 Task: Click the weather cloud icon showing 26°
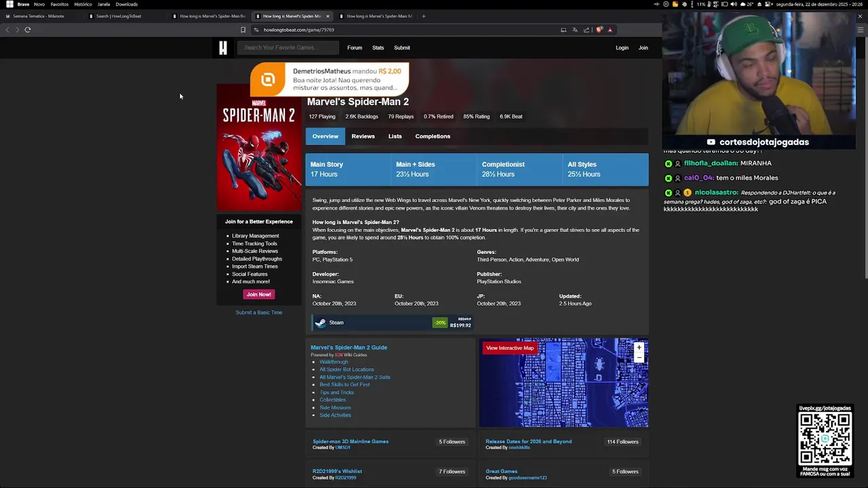743,4
